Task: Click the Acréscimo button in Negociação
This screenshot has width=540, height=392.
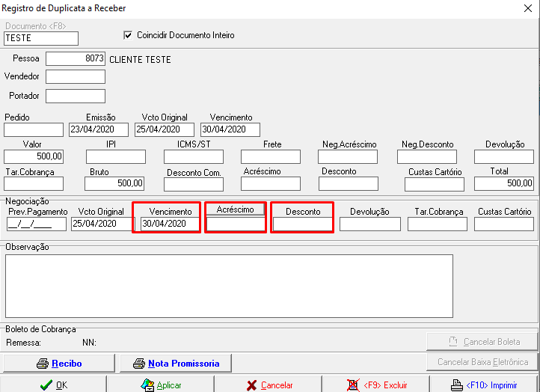Action: (236, 209)
